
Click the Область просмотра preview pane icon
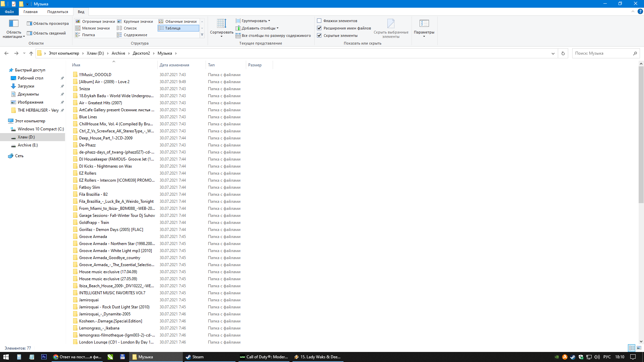[x=30, y=23]
